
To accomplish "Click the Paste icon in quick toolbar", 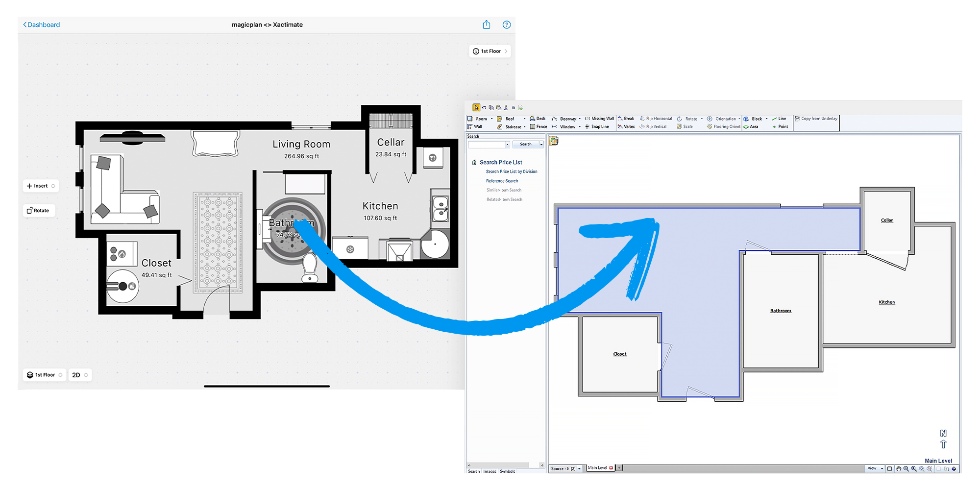I will click(x=499, y=107).
